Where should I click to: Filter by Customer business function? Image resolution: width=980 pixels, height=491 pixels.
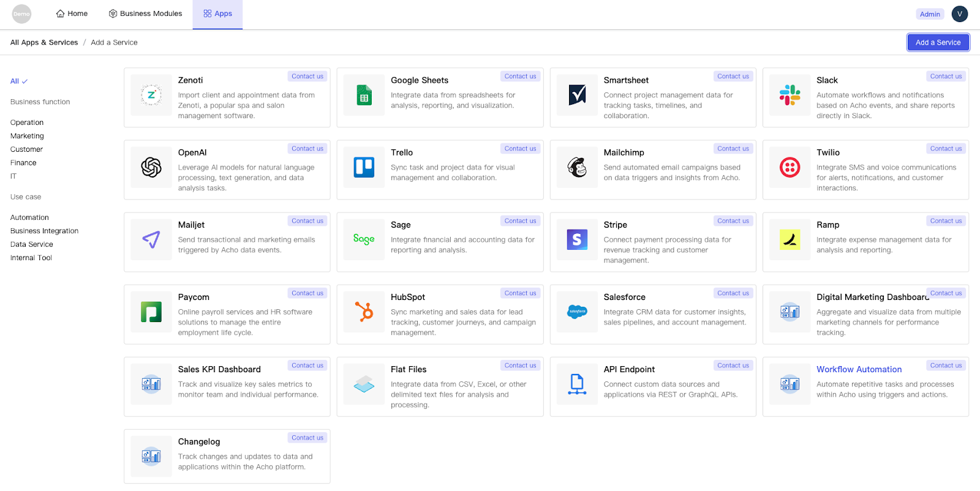26,149
